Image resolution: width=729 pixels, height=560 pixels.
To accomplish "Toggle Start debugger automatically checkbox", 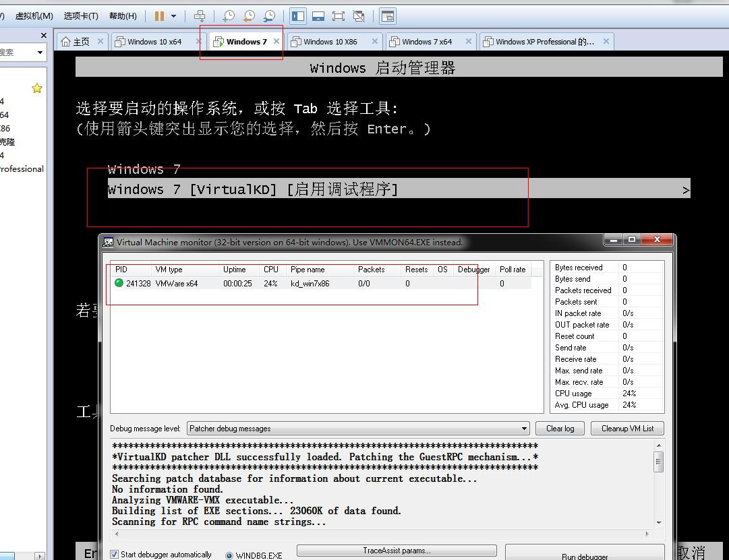I will point(115,555).
